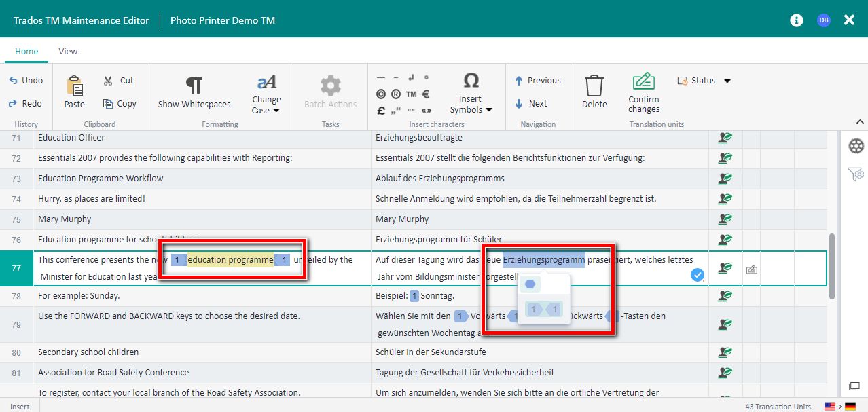Select row number 77
868x412 pixels.
[x=16, y=268]
